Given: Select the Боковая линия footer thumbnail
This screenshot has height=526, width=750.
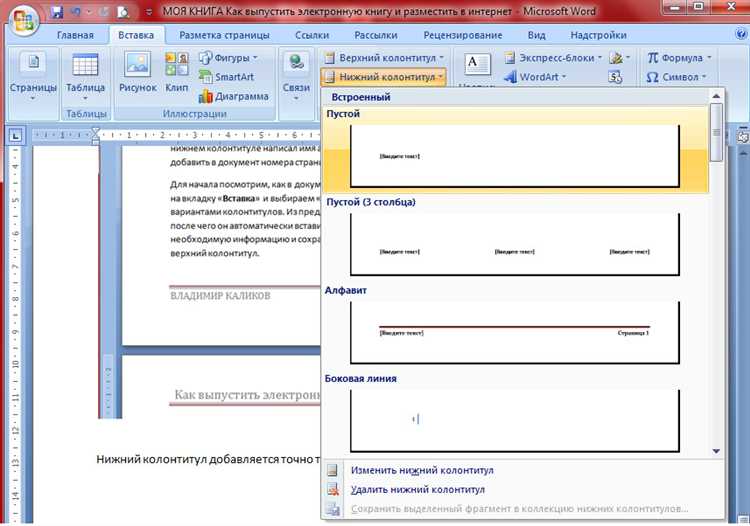Looking at the screenshot, I should (515, 421).
